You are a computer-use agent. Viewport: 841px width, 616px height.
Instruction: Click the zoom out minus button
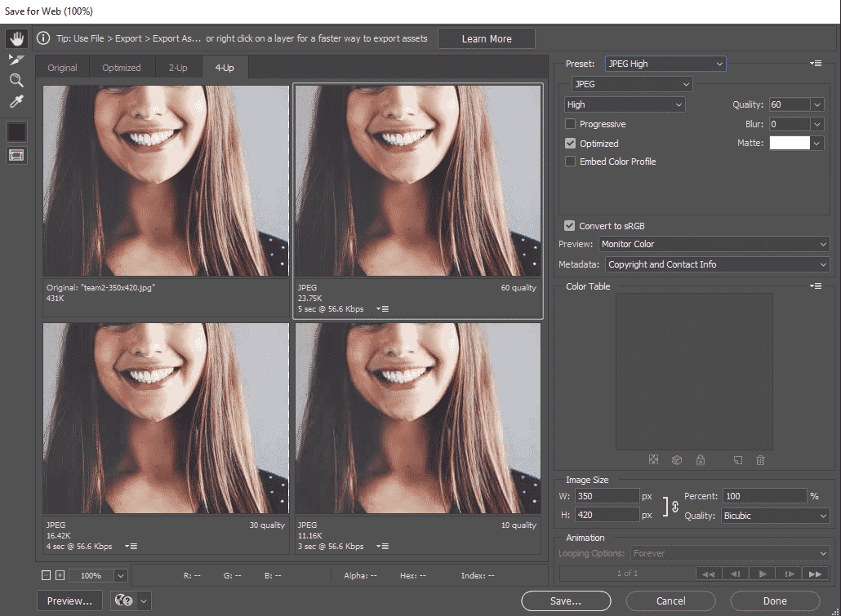click(x=46, y=575)
